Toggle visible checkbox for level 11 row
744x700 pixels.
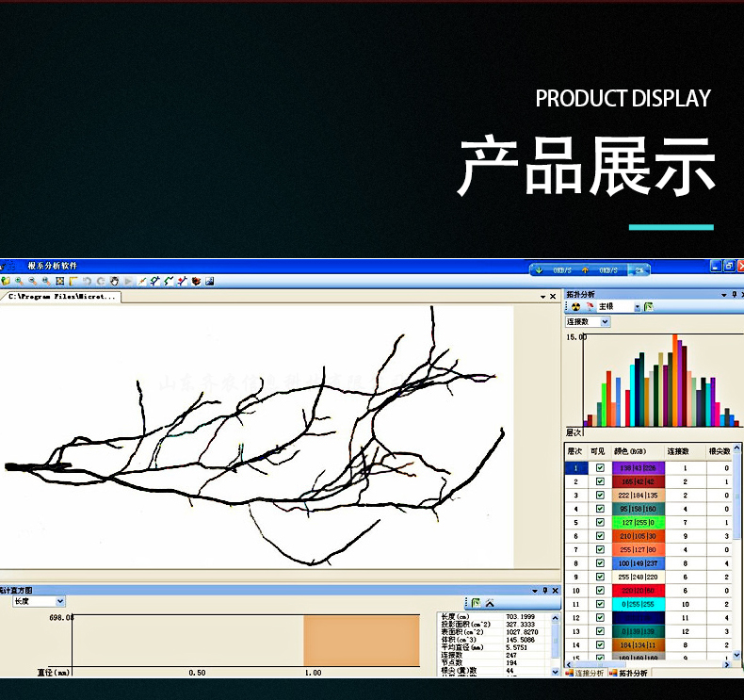click(600, 604)
